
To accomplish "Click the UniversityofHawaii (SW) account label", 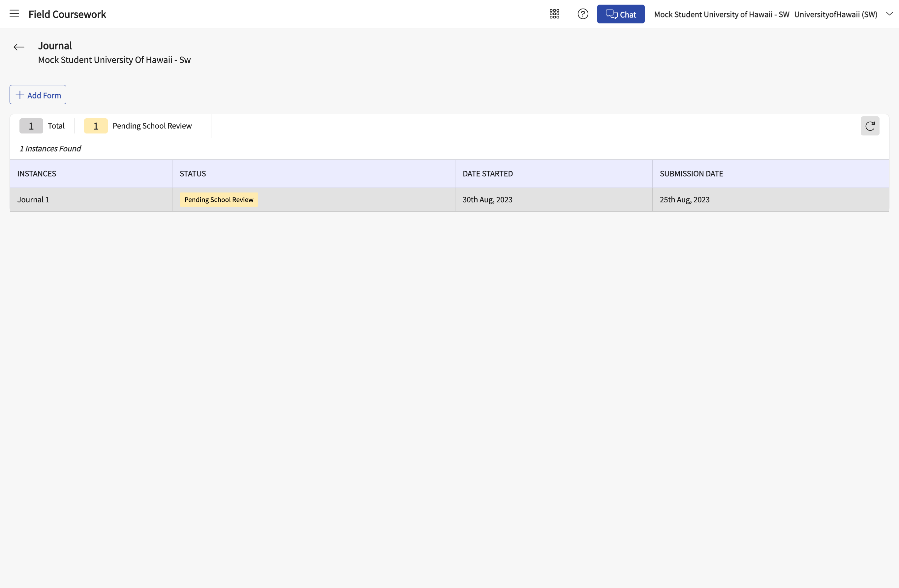I will (x=836, y=15).
